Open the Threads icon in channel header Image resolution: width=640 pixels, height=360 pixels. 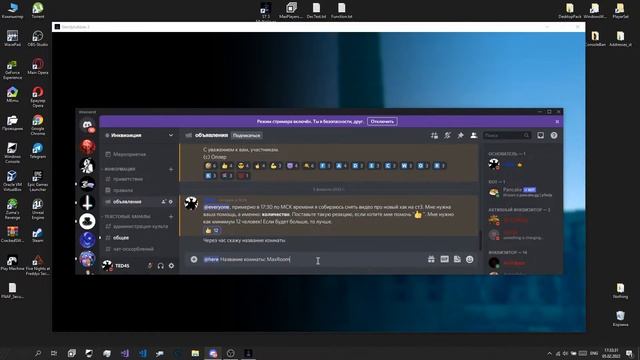(434, 136)
